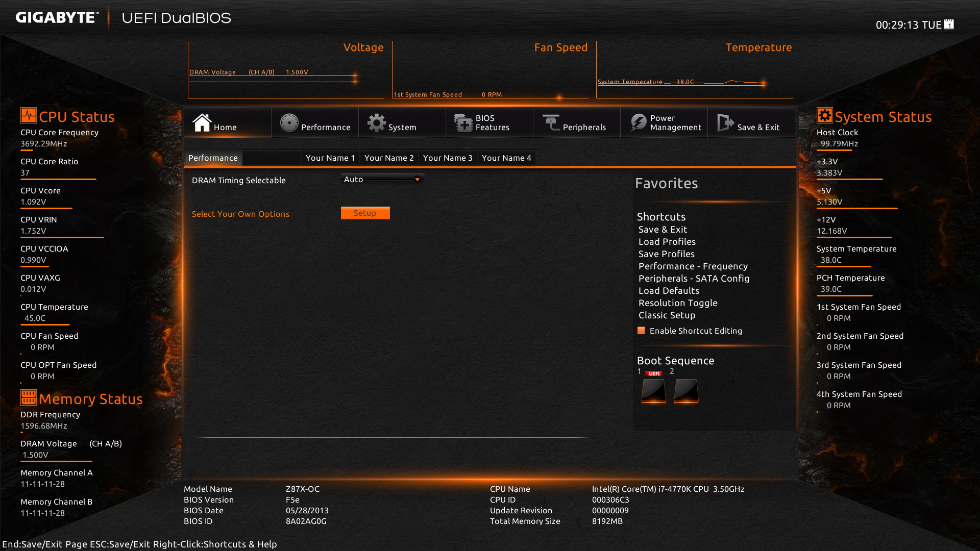Open the Save & Exit shortcut
This screenshot has height=551, width=980.
[663, 230]
